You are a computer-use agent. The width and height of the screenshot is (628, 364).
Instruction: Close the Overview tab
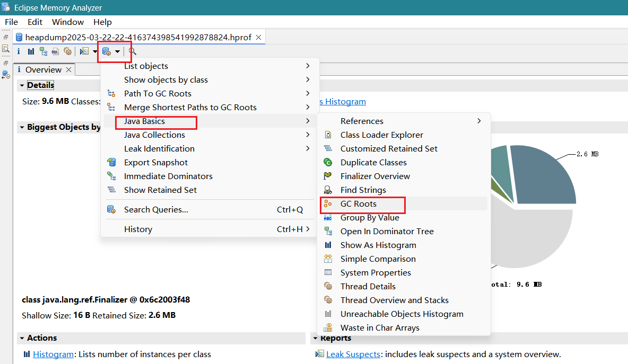[x=69, y=69]
